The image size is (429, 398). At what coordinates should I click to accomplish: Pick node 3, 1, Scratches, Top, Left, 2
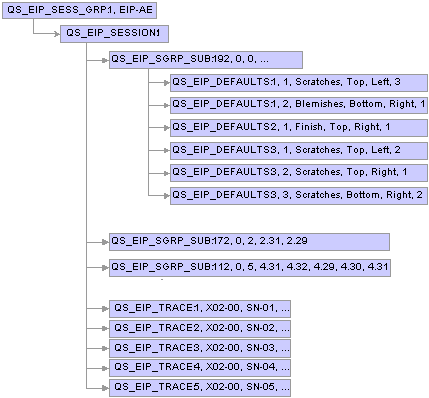[299, 151]
